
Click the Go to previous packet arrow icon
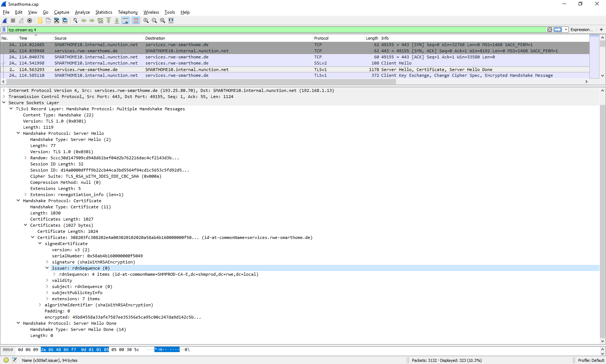click(84, 21)
